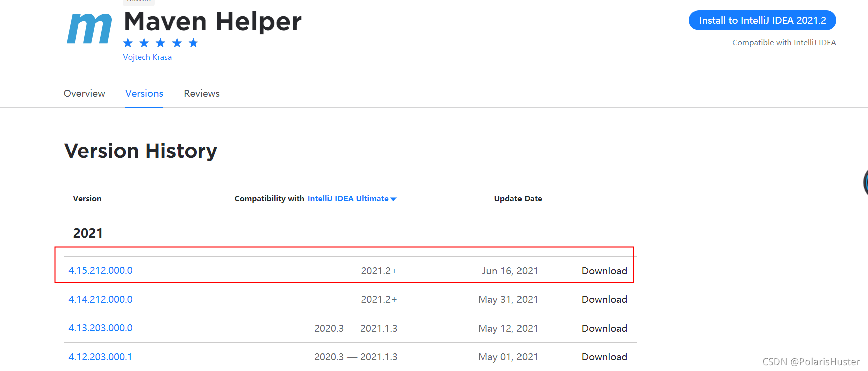Click the May 01, 2021 date
Image resolution: width=868 pixels, height=371 pixels.
[x=508, y=357]
